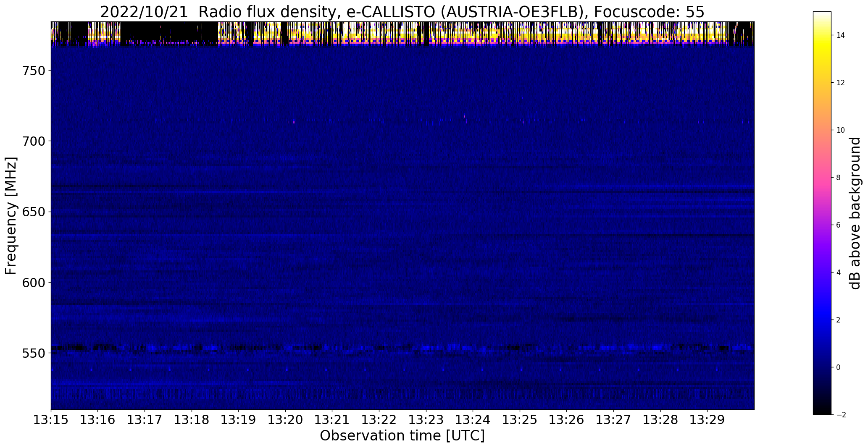Click the 'Frequency [MHz]' axis label
Screen dimensions: 868x448
tap(11, 216)
